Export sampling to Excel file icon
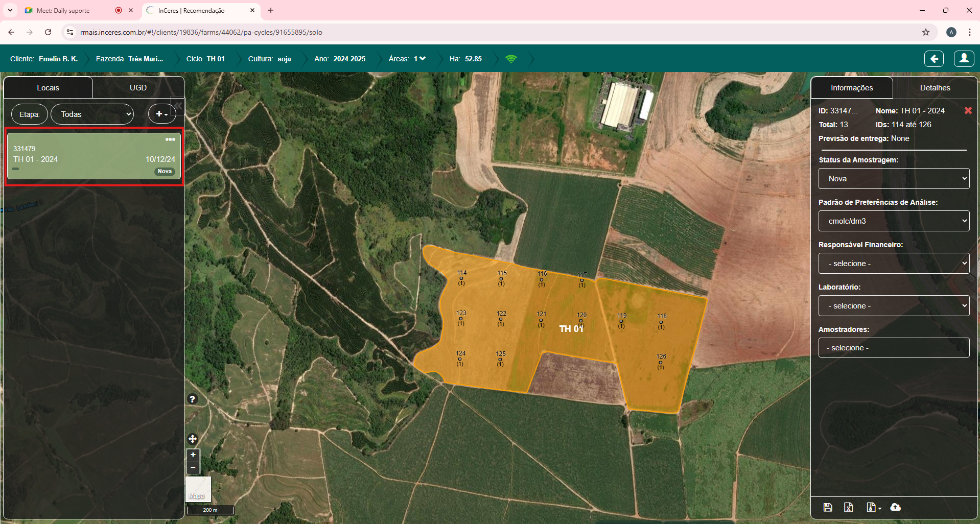 coord(849,507)
